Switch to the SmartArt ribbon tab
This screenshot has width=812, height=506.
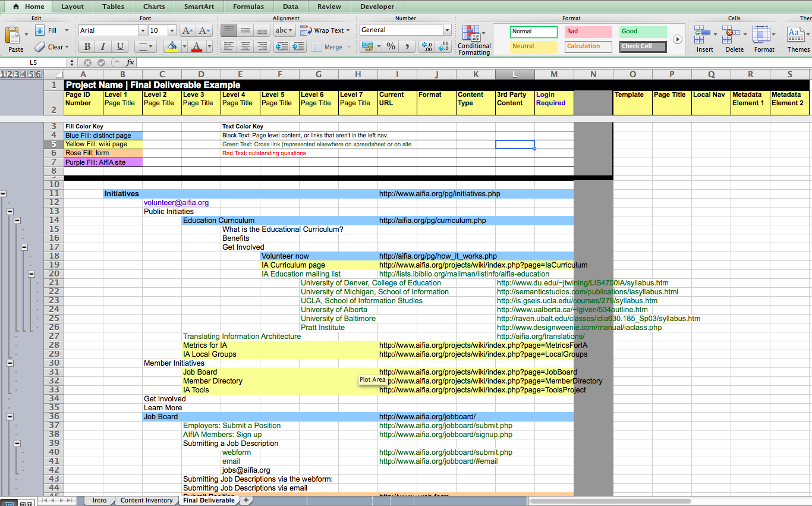coord(199,7)
